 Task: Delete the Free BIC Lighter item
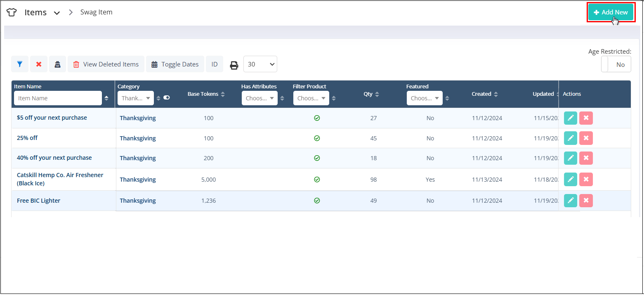point(586,201)
